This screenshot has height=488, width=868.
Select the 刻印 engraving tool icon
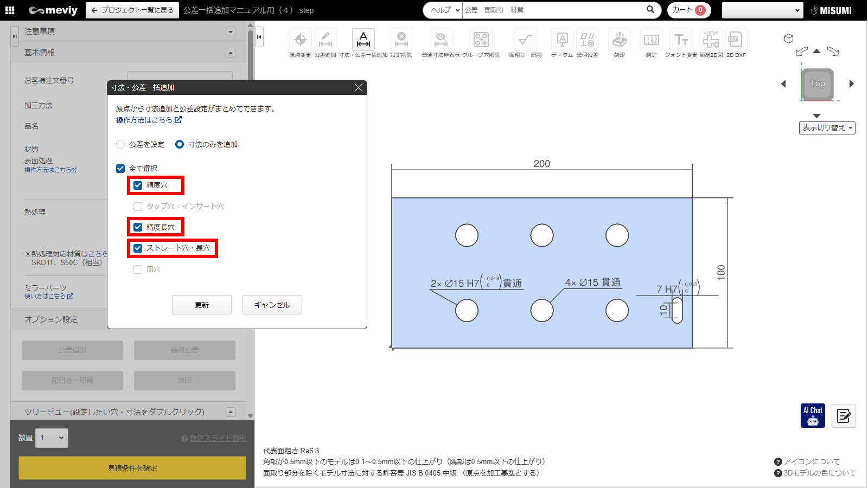(x=619, y=40)
